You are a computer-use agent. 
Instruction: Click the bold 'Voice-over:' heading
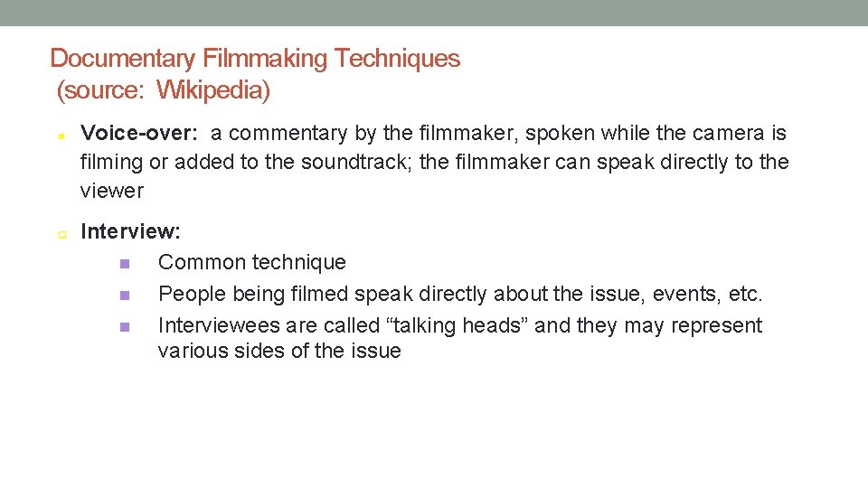[139, 133]
